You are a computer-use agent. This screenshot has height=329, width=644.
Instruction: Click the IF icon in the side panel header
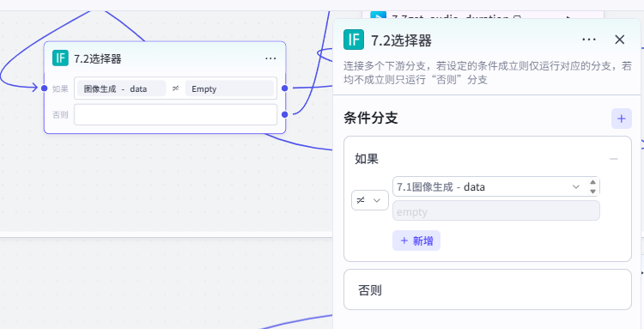tap(354, 40)
